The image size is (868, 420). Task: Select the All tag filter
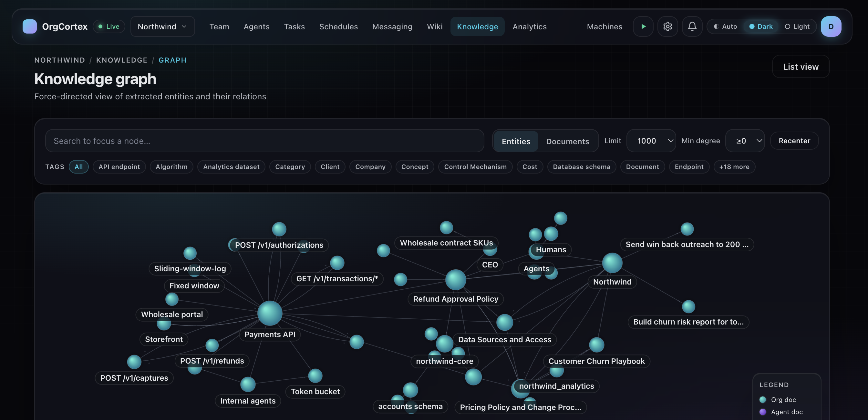click(78, 166)
